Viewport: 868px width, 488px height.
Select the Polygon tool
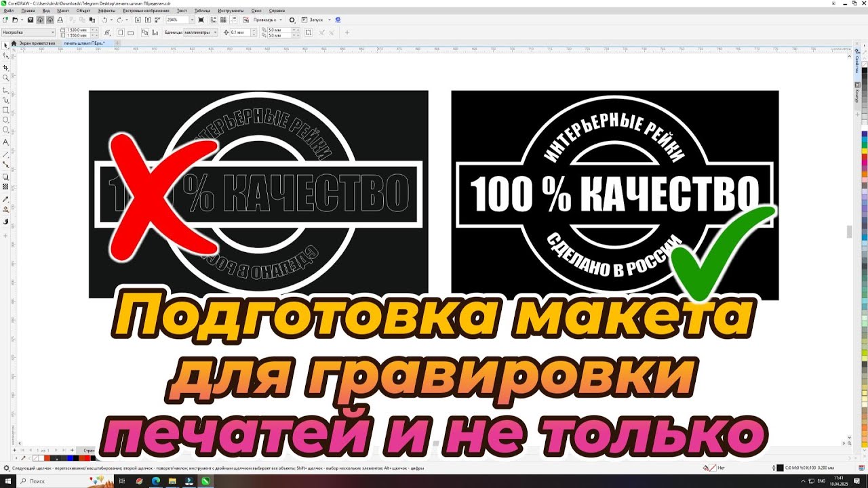5,129
